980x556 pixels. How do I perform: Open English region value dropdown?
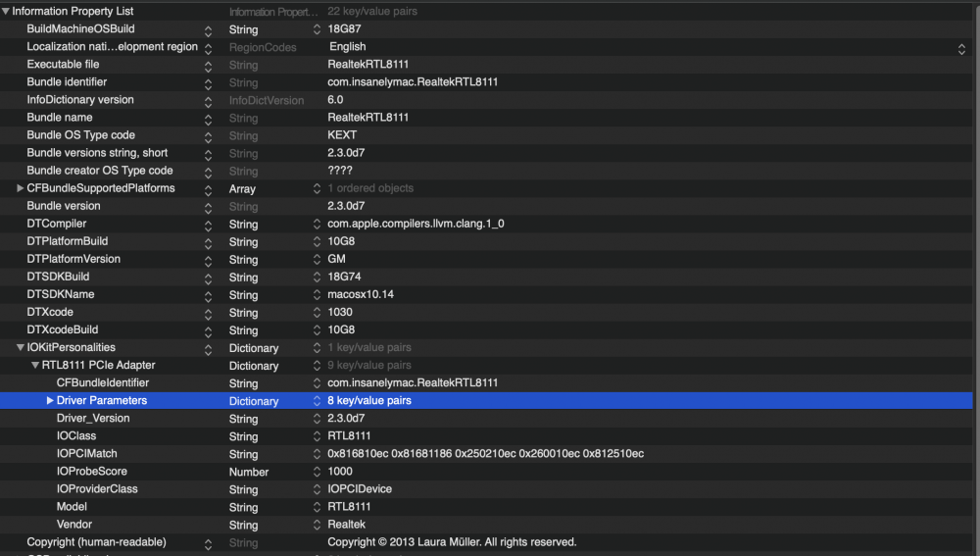(x=961, y=48)
